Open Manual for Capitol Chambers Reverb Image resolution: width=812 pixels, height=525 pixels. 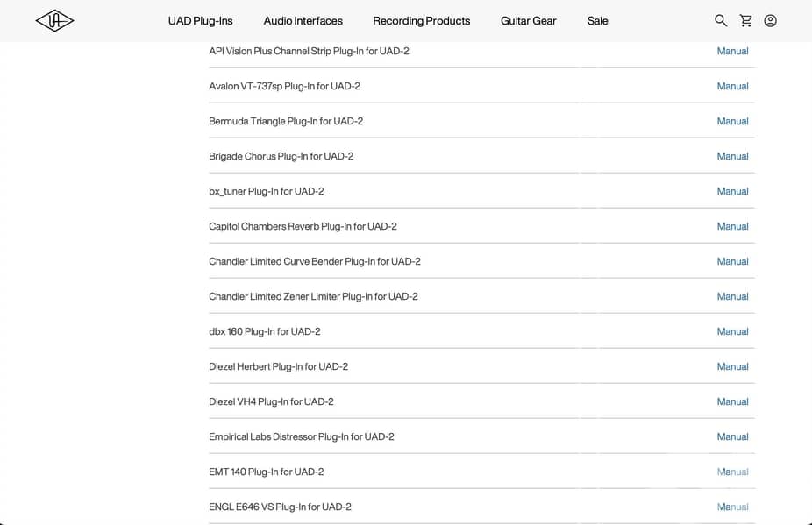tap(732, 226)
